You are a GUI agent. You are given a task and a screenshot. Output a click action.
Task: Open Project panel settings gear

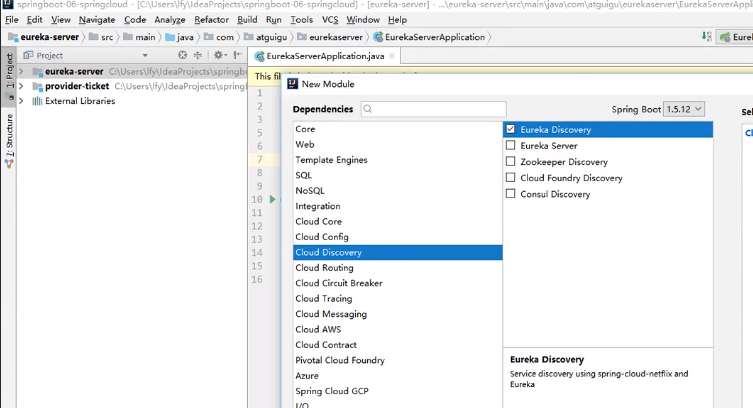pyautogui.click(x=219, y=55)
